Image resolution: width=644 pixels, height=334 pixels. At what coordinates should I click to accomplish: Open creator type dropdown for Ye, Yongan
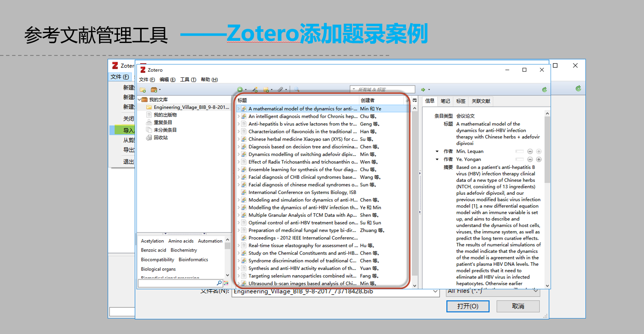tap(437, 159)
